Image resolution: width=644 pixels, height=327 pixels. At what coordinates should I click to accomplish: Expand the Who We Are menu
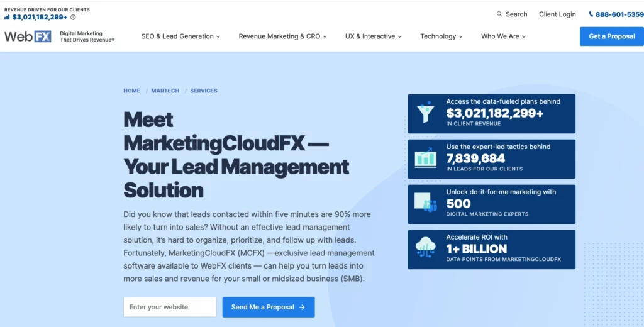click(503, 36)
